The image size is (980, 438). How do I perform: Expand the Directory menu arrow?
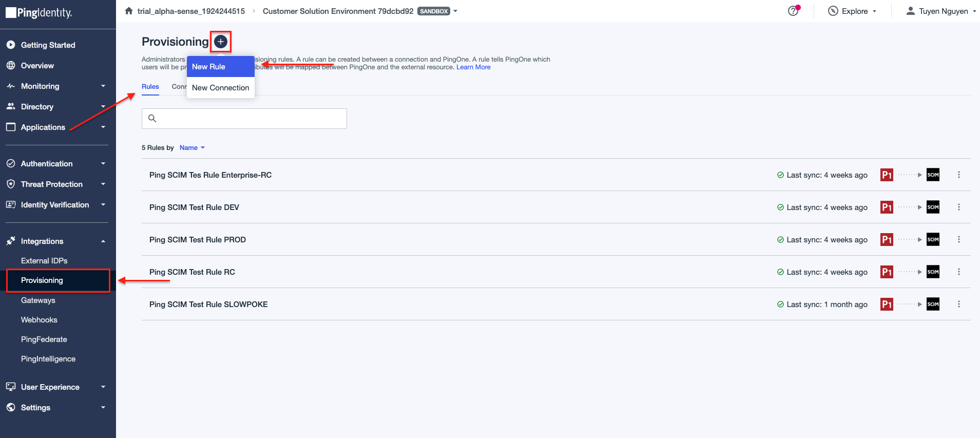(103, 107)
